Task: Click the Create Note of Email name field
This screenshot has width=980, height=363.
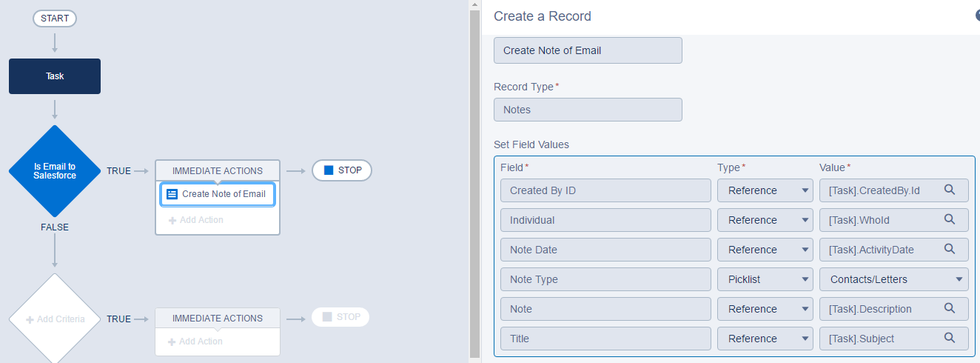Action: 588,50
